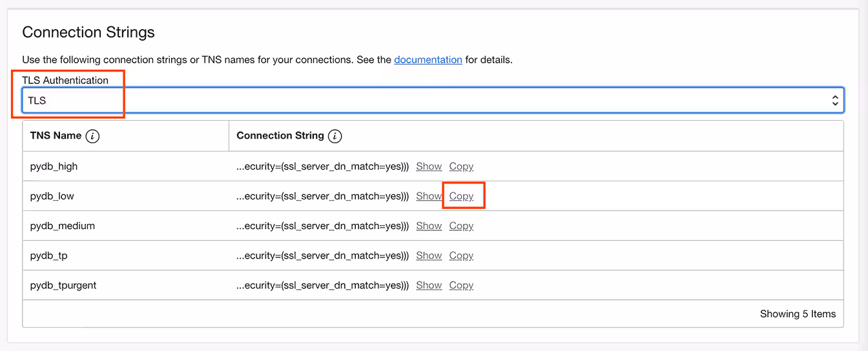Show the pydb_high connection string
Image resolution: width=868 pixels, height=351 pixels.
click(x=429, y=166)
